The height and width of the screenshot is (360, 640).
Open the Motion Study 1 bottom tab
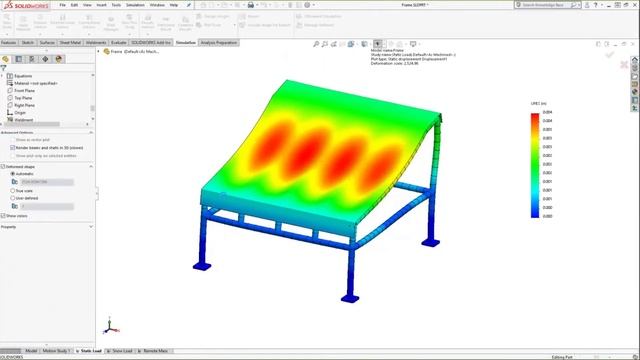[56, 351]
